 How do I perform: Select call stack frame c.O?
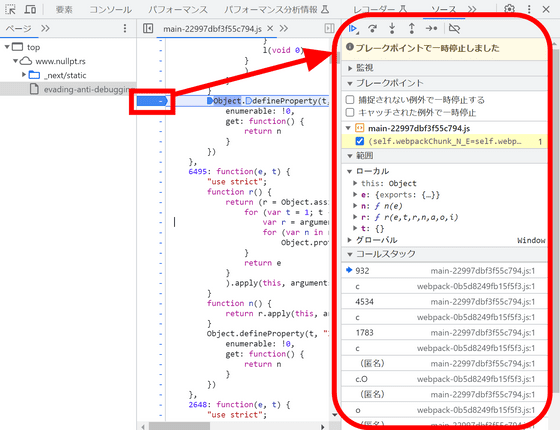[x=444, y=379]
